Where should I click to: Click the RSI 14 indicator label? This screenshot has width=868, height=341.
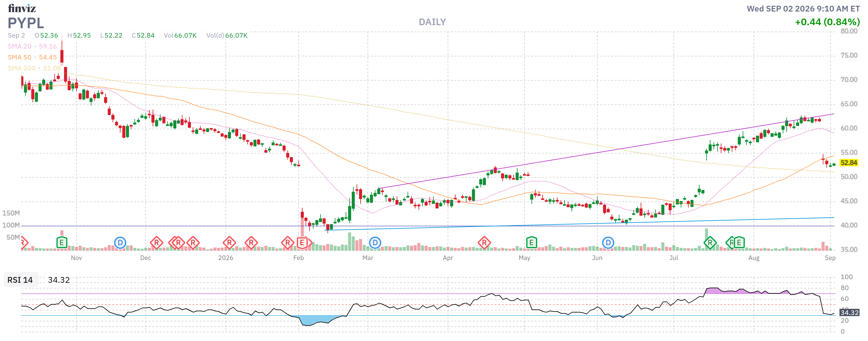coord(20,280)
